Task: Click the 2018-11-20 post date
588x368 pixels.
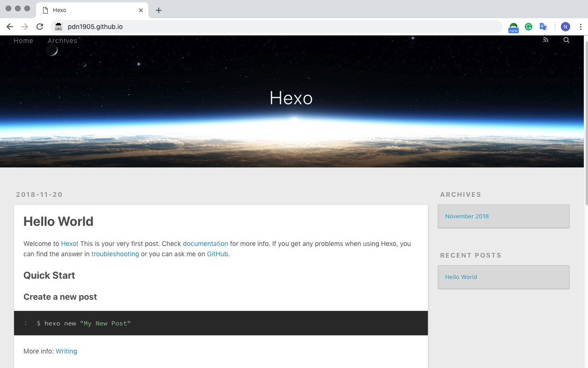Action: point(39,195)
